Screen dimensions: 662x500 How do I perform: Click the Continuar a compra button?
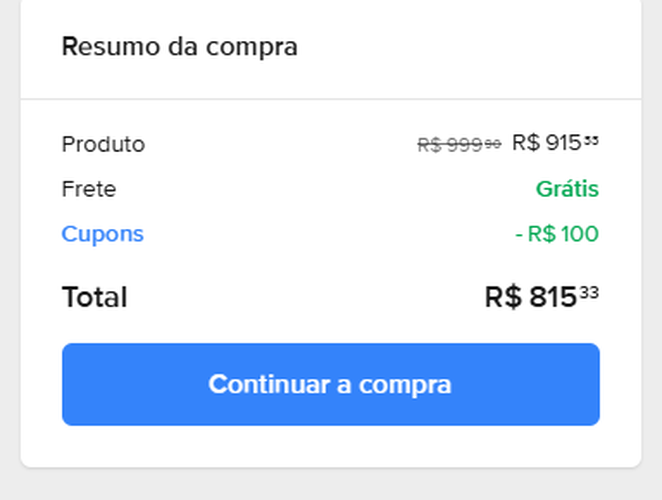(330, 385)
